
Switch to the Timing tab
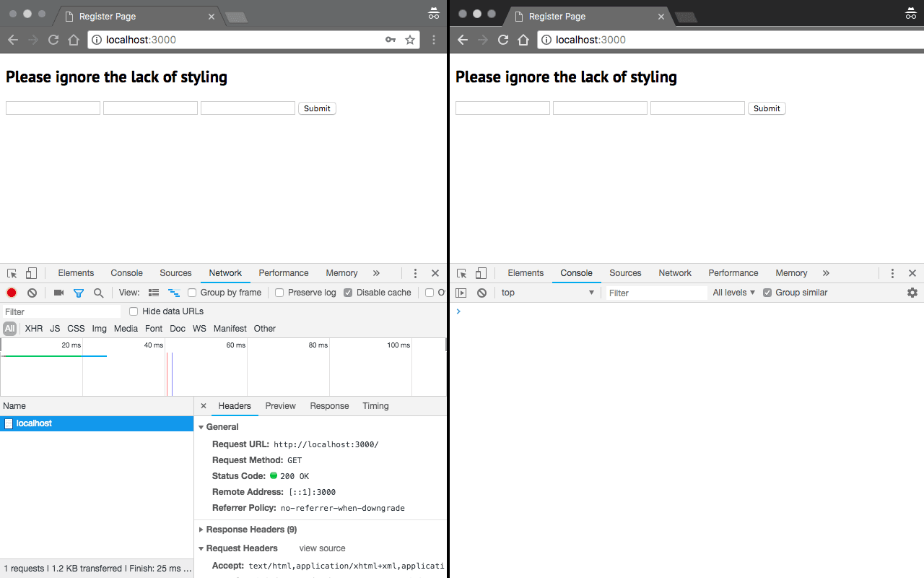(375, 406)
